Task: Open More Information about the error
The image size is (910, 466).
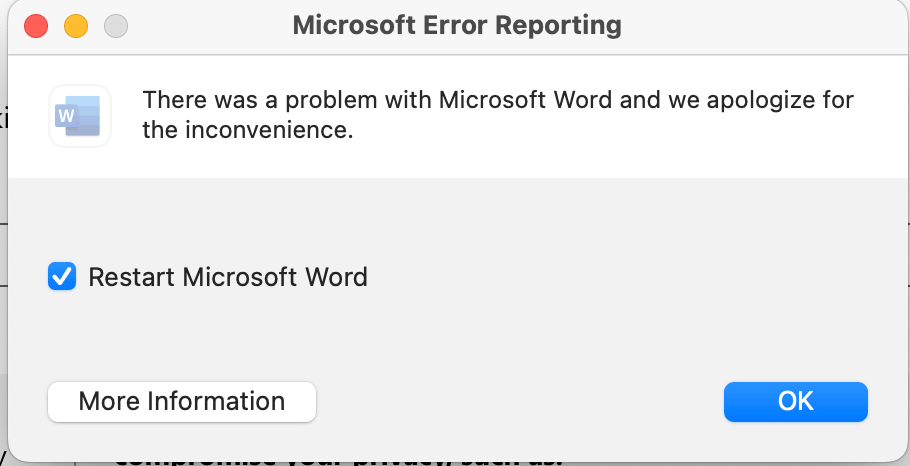Action: click(182, 402)
